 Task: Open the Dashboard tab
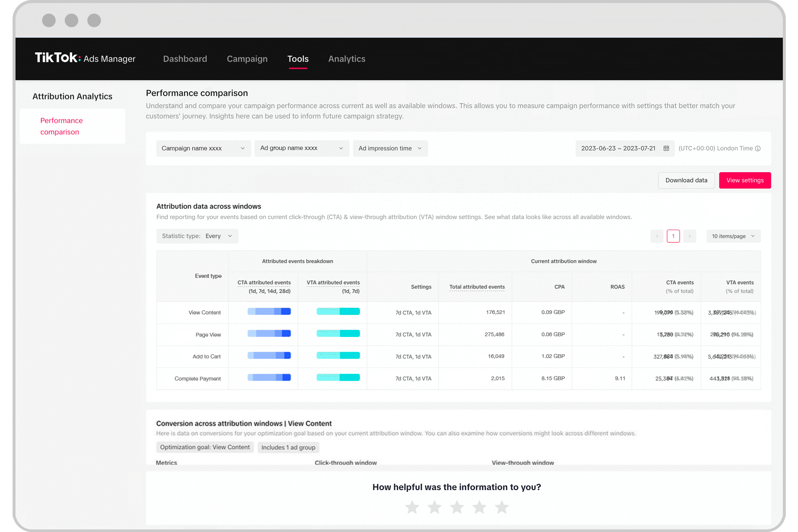click(x=185, y=59)
